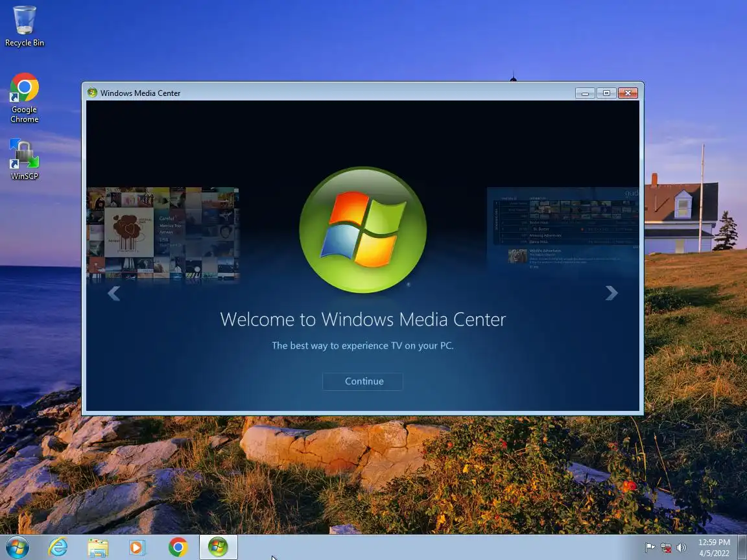
Task: Click the 'Welcome to Windows Media Center' heading
Action: 363,319
